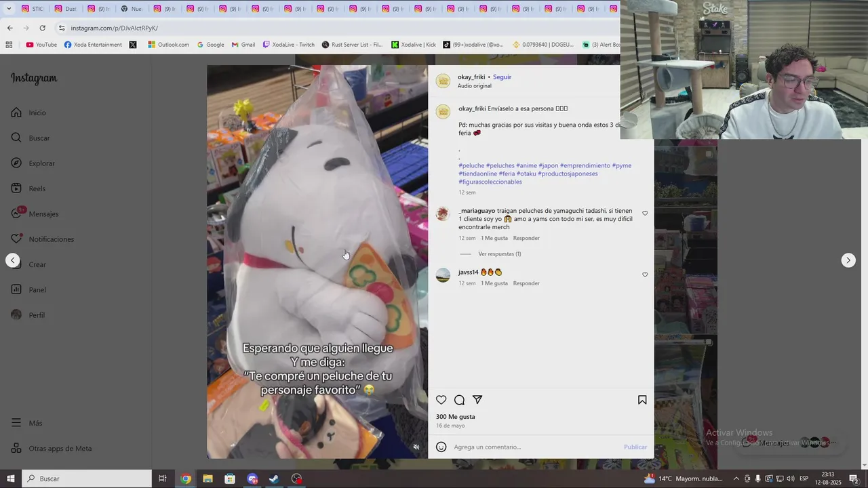The image size is (868, 488).
Task: Open Gmail bookmark
Action: coord(243,45)
